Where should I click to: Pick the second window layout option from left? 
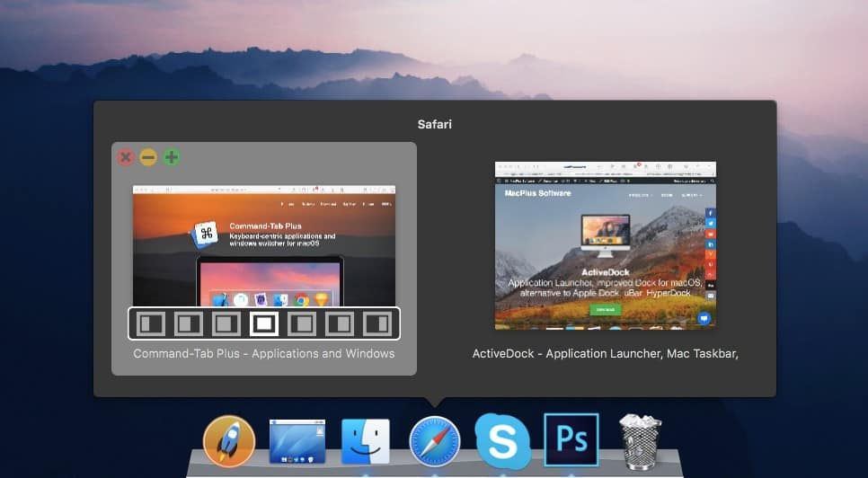[188, 323]
